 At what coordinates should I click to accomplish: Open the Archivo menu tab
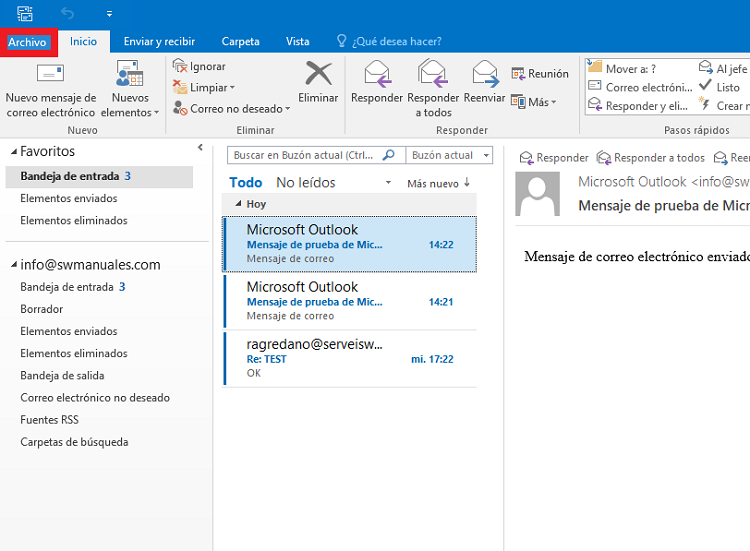click(28, 42)
